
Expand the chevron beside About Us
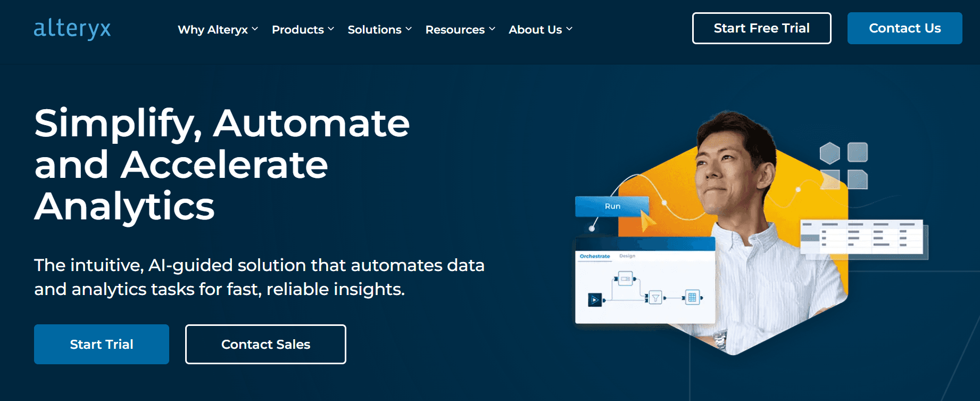tap(569, 29)
